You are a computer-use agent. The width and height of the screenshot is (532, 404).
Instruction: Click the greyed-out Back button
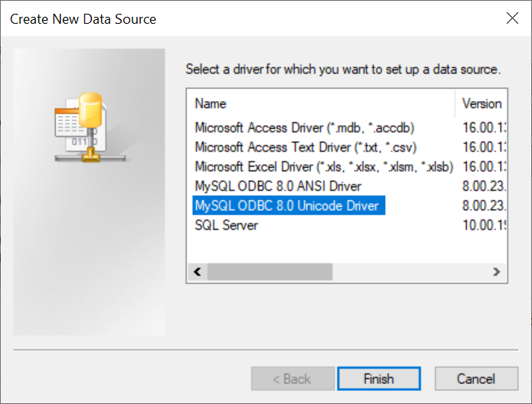click(292, 379)
